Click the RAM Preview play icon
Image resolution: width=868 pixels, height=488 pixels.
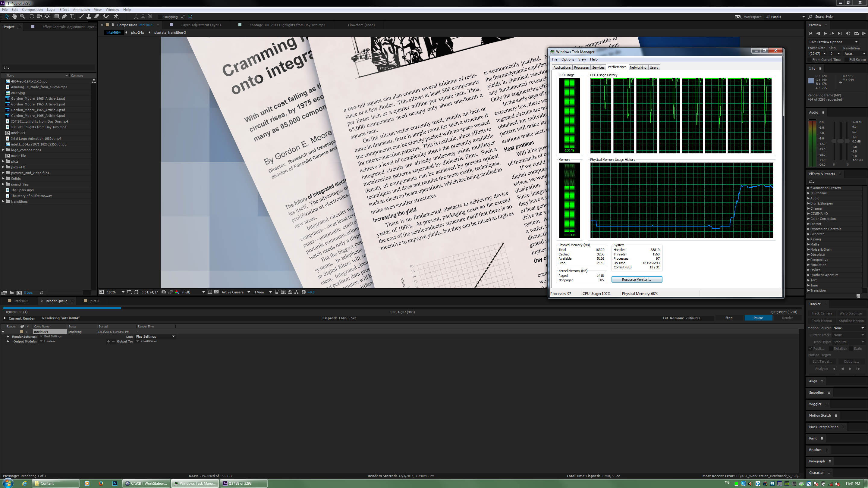863,33
